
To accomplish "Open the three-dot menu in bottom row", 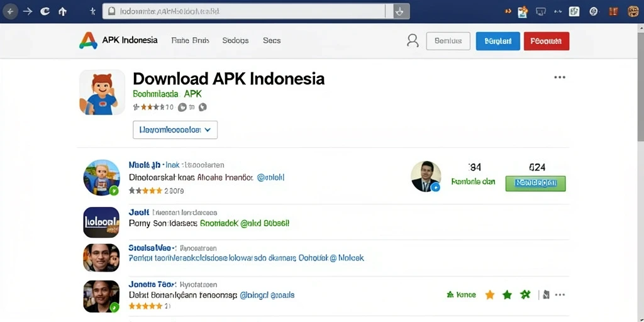I will pyautogui.click(x=560, y=295).
